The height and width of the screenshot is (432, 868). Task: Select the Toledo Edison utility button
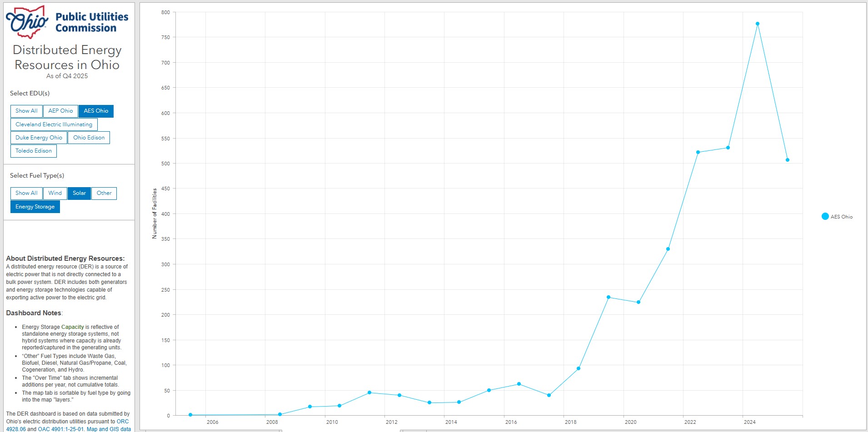34,151
